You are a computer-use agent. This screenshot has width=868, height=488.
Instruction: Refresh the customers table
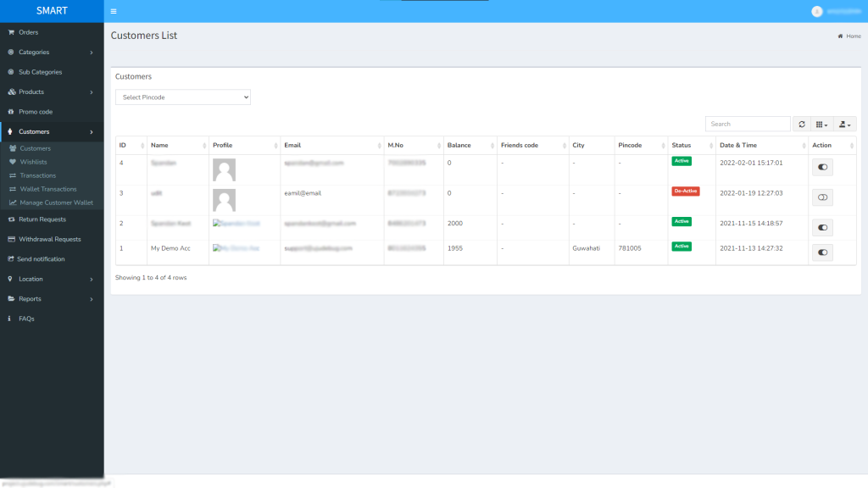801,124
